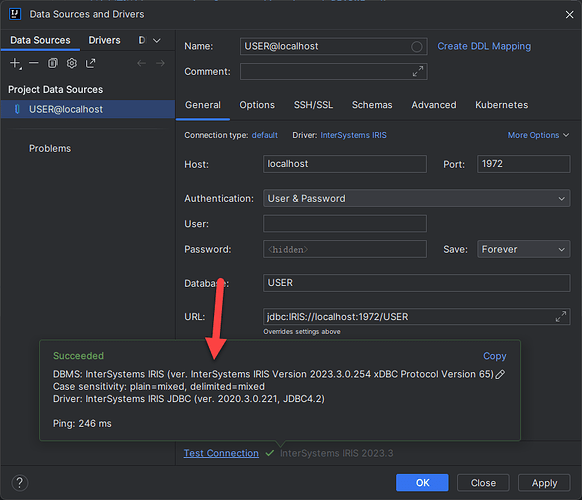Image resolution: width=582 pixels, height=500 pixels.
Task: Click the Create DDL Mapping link
Action: tap(484, 46)
